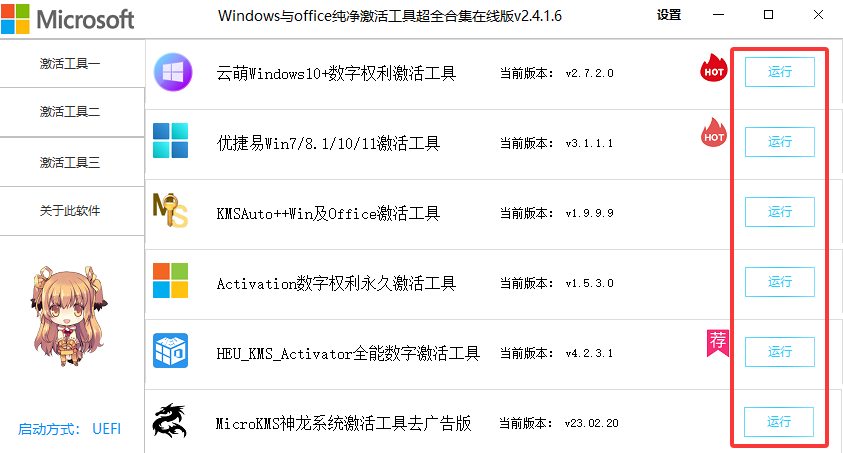This screenshot has height=453, width=843.
Task: Run the KMSAuto++ activation tool
Action: [x=779, y=212]
